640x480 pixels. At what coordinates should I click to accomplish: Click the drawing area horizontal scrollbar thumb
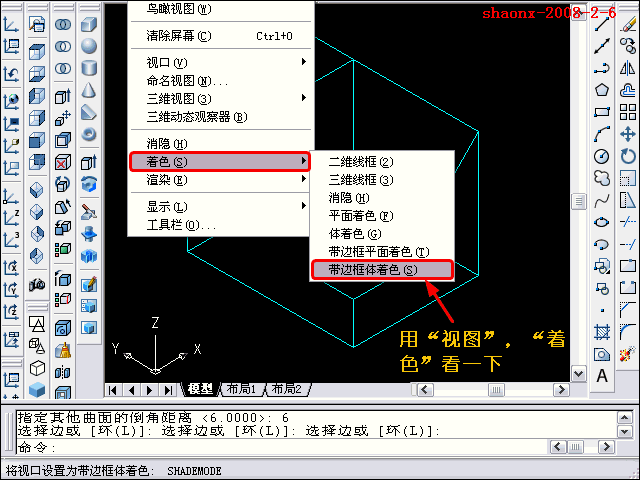click(x=496, y=390)
